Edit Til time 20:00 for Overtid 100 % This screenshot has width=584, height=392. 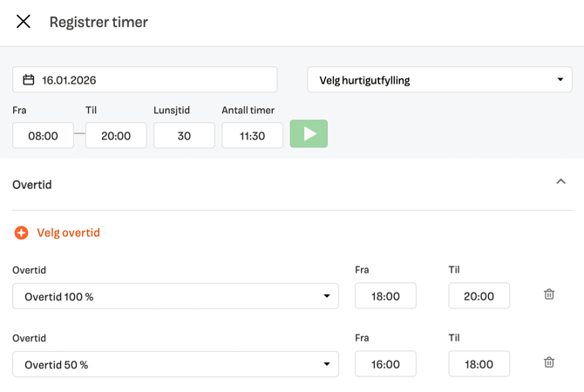tap(479, 296)
